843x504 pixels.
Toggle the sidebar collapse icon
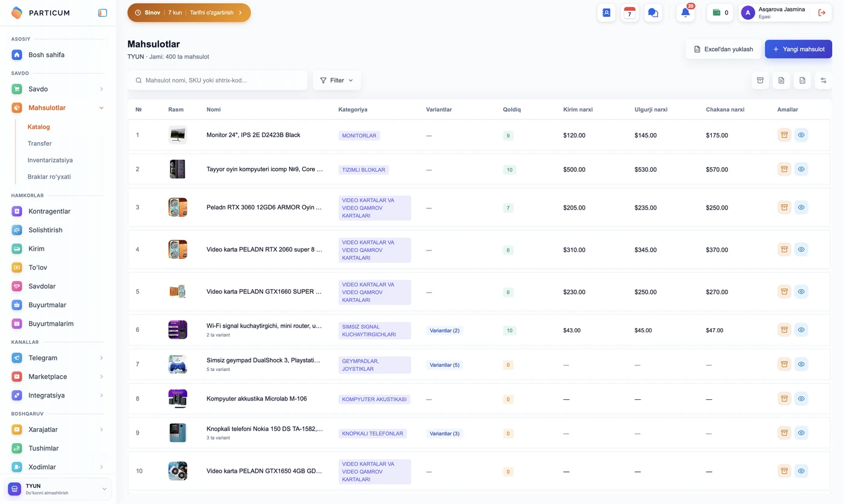tap(102, 13)
